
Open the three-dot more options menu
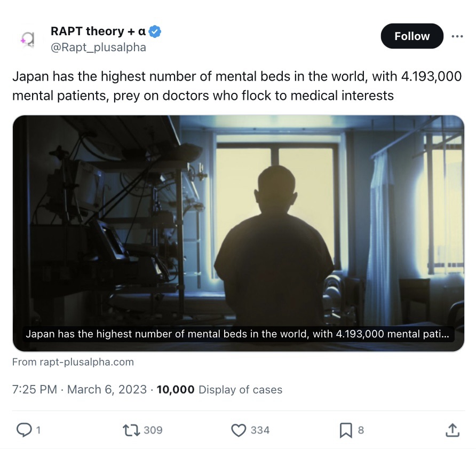(x=457, y=36)
